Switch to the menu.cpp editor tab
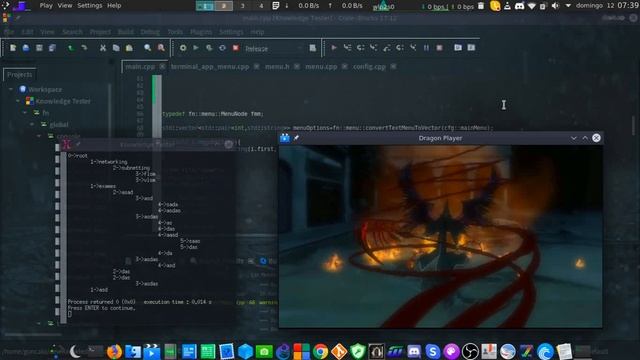The width and height of the screenshot is (640, 360). click(321, 67)
